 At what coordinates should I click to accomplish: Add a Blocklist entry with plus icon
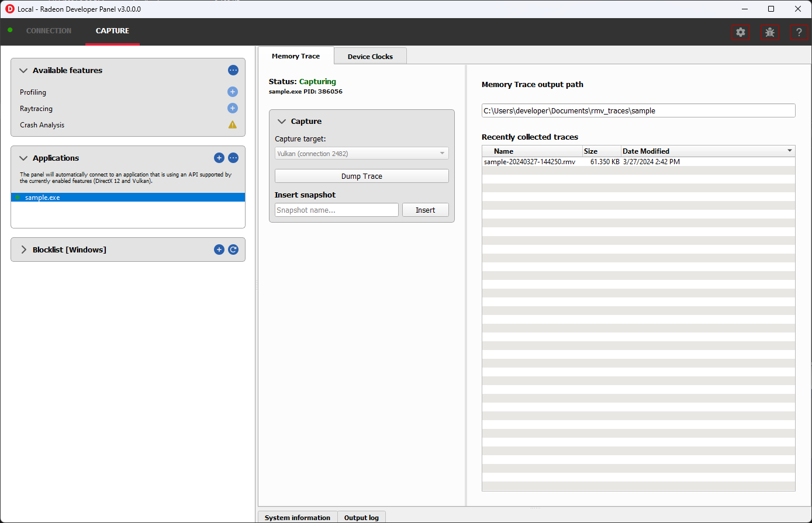coord(219,250)
